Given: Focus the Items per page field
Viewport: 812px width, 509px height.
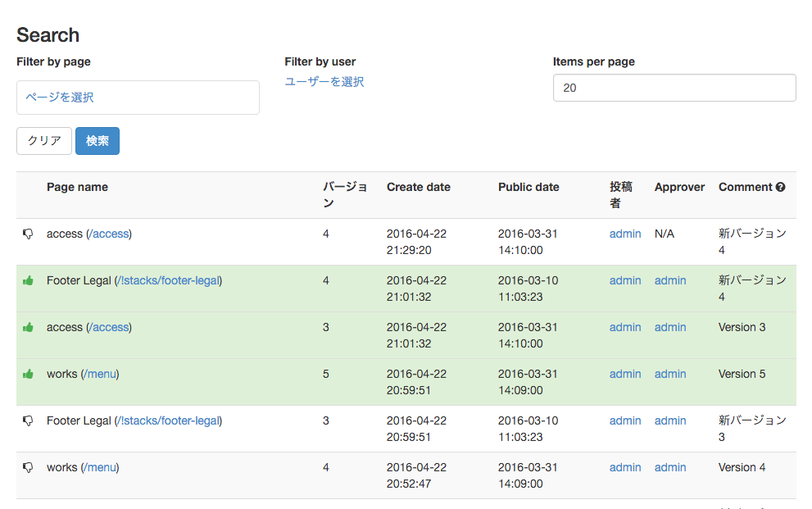Looking at the screenshot, I should pos(674,88).
